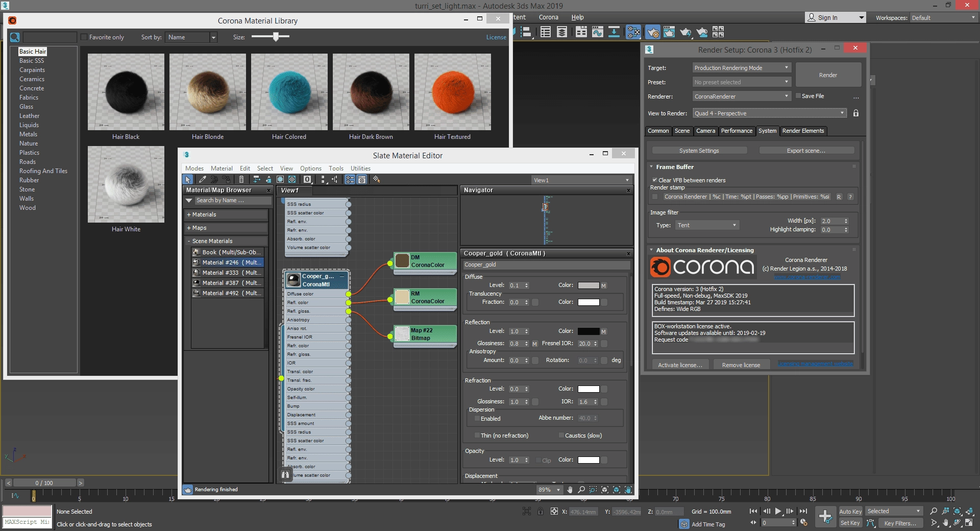Toggle Show Shaded Material in Viewport icon
980x531 pixels.
pyautogui.click(x=280, y=179)
